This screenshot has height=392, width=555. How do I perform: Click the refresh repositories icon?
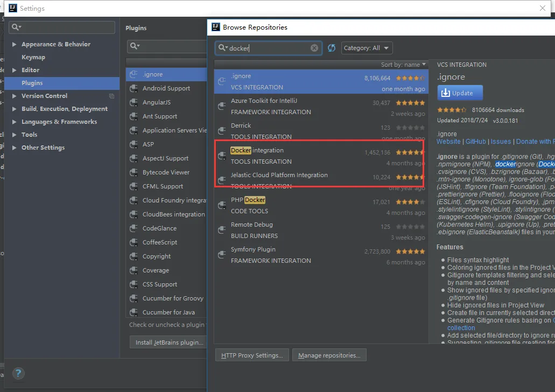[x=331, y=48]
